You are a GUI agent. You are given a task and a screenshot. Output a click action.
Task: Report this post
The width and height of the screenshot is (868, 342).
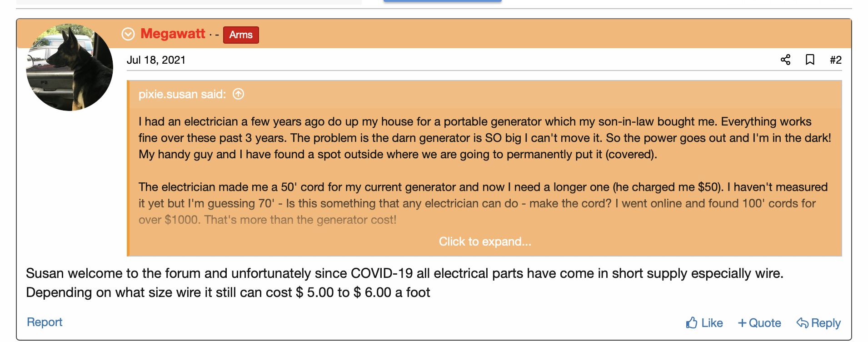click(x=45, y=322)
